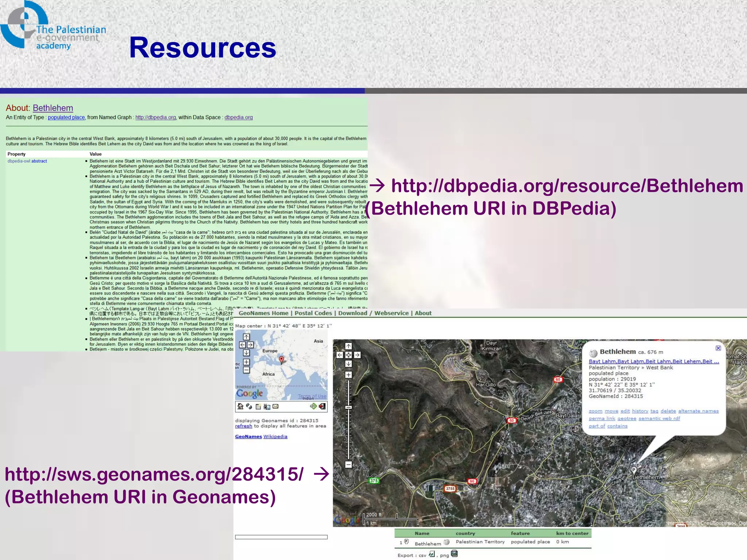Image resolution: width=747 pixels, height=560 pixels.
Task: Open Postal Codes menu item
Action: coord(313,313)
